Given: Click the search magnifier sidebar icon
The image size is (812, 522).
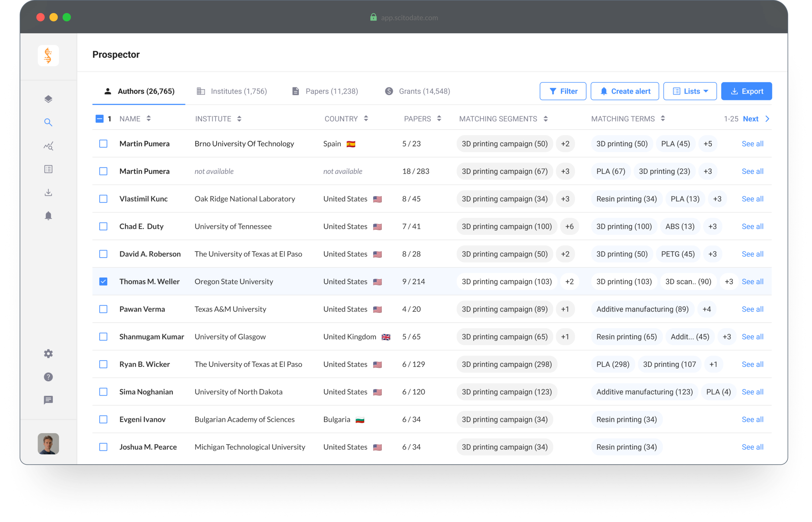Looking at the screenshot, I should click(48, 122).
